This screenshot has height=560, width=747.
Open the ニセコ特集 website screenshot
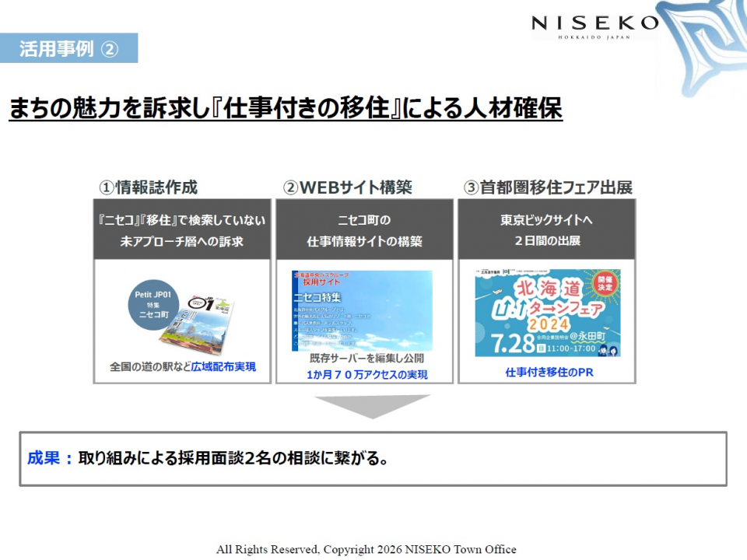tap(362, 310)
